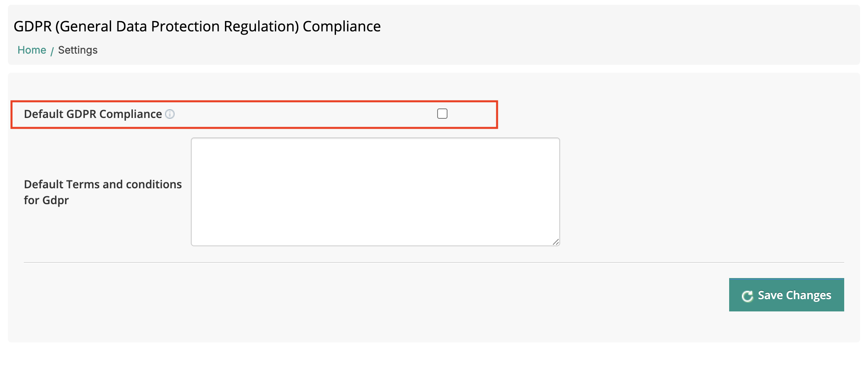Click the word 'Compliance' ending the page title
The width and height of the screenshot is (868, 371).
pyautogui.click(x=342, y=27)
